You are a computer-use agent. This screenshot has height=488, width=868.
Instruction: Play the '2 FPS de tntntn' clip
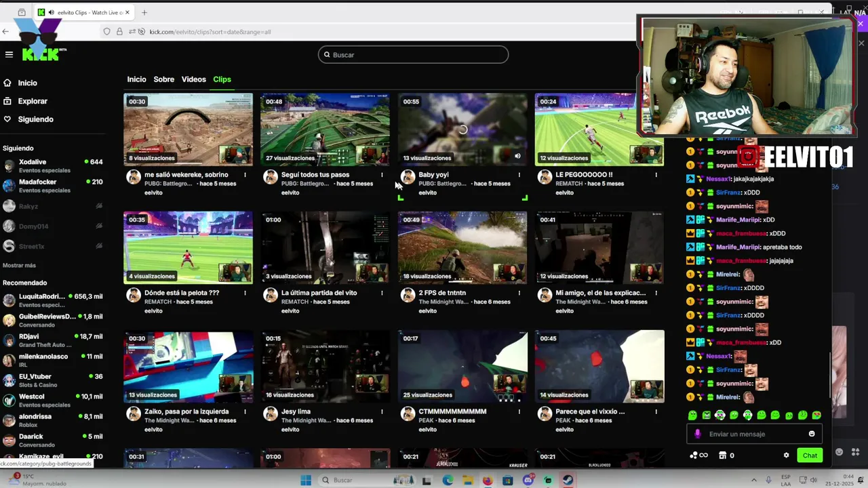coord(462,247)
